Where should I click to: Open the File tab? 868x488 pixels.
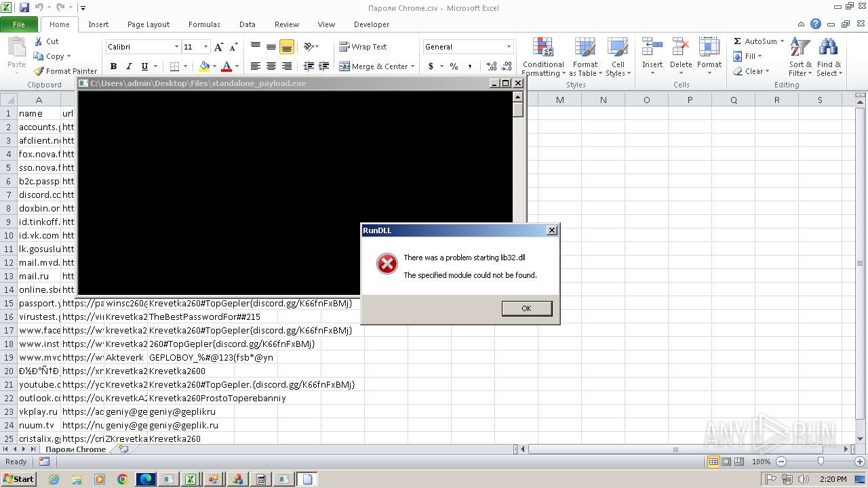19,24
